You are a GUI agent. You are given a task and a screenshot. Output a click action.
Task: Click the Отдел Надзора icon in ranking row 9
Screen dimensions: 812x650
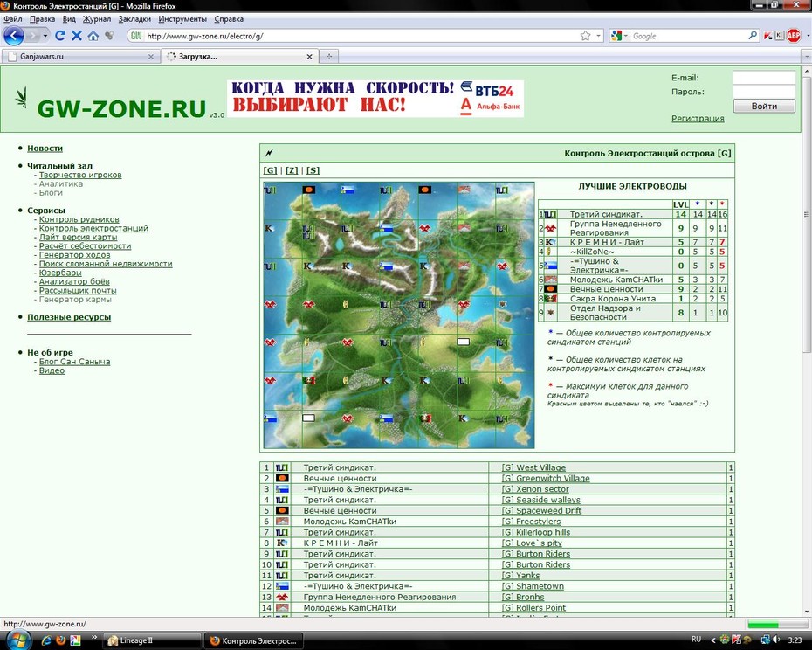click(x=550, y=313)
